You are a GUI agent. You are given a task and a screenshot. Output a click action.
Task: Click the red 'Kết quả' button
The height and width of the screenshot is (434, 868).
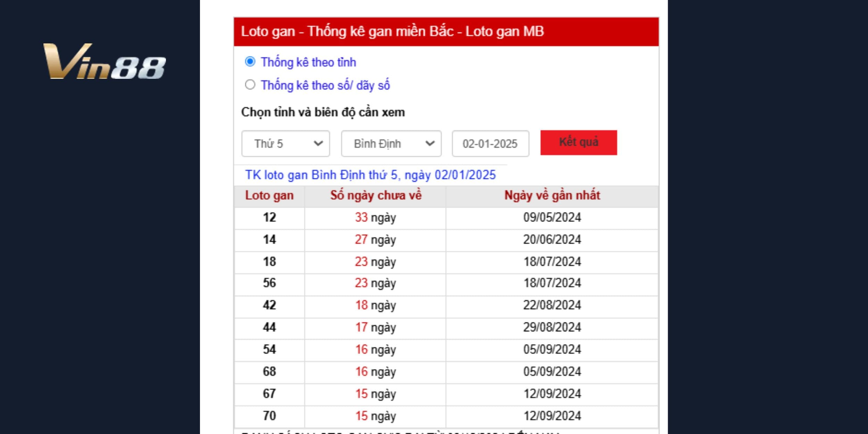[x=578, y=142]
